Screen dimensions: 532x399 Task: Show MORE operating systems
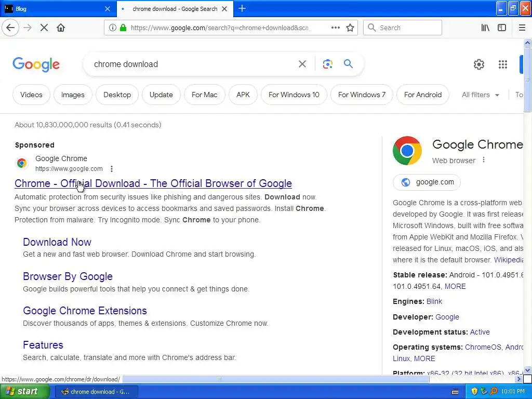(424, 358)
